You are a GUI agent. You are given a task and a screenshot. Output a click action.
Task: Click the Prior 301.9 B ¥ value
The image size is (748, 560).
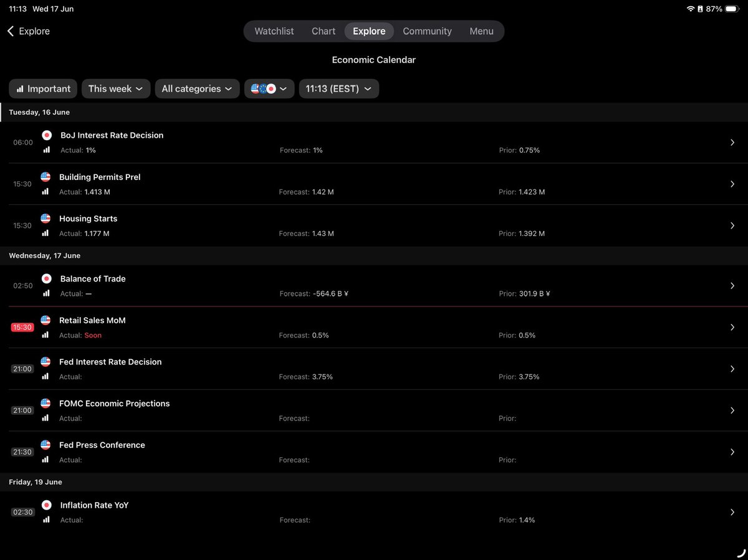click(535, 293)
